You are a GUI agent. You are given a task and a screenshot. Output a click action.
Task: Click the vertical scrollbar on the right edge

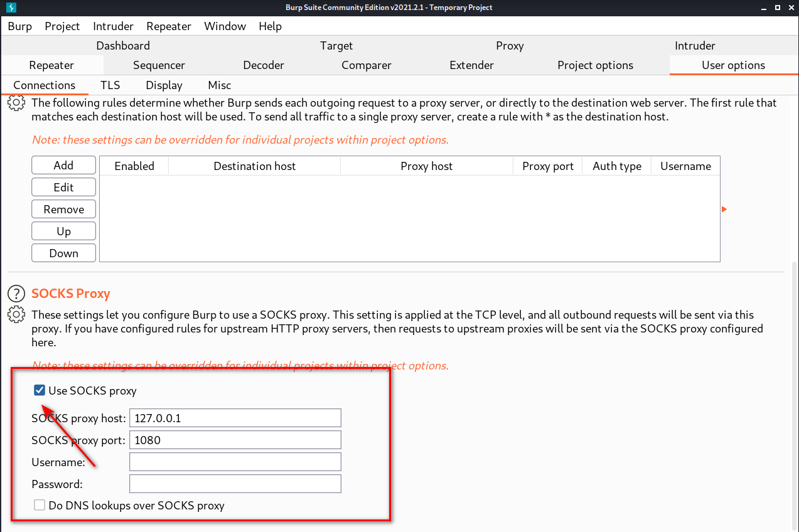pos(795,376)
